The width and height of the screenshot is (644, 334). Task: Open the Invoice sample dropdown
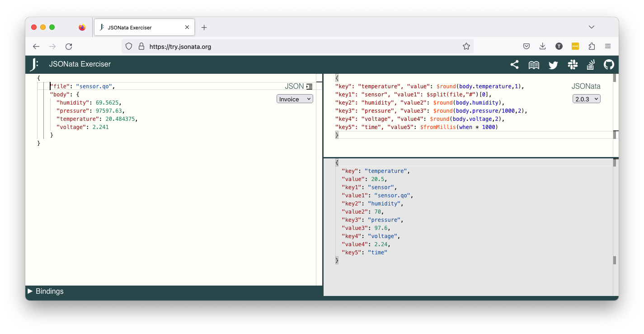click(295, 99)
